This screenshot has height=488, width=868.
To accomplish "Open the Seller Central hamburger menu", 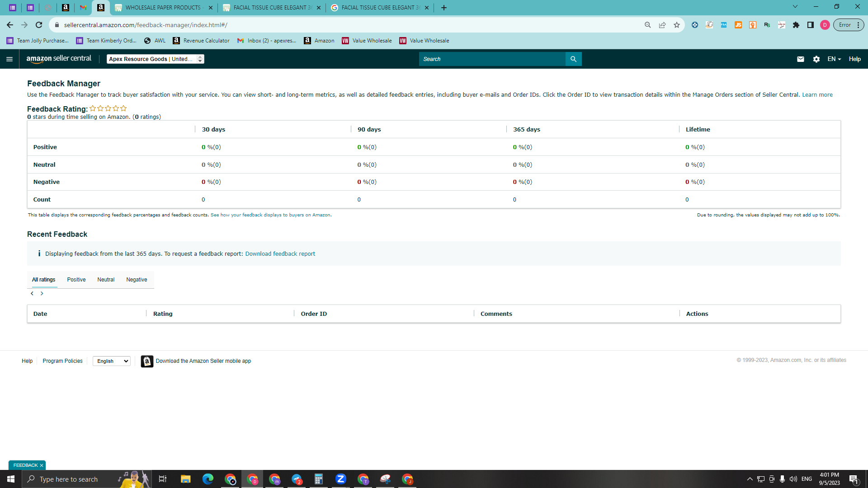I will [x=9, y=59].
